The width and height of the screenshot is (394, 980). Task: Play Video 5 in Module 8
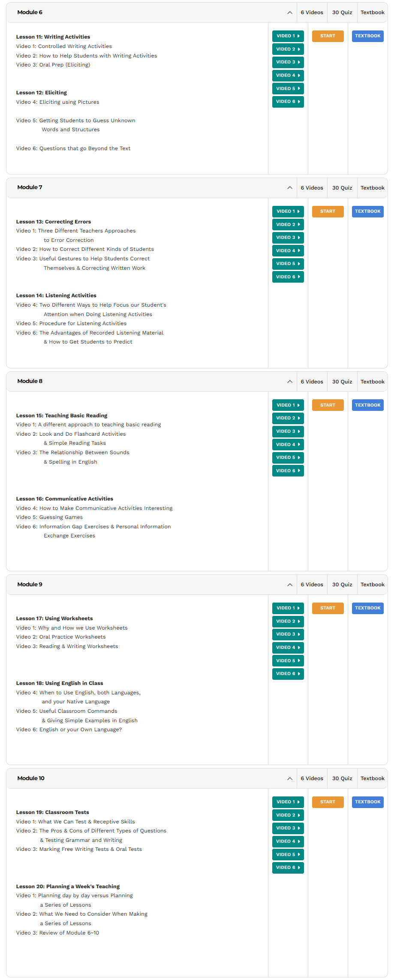(x=288, y=458)
